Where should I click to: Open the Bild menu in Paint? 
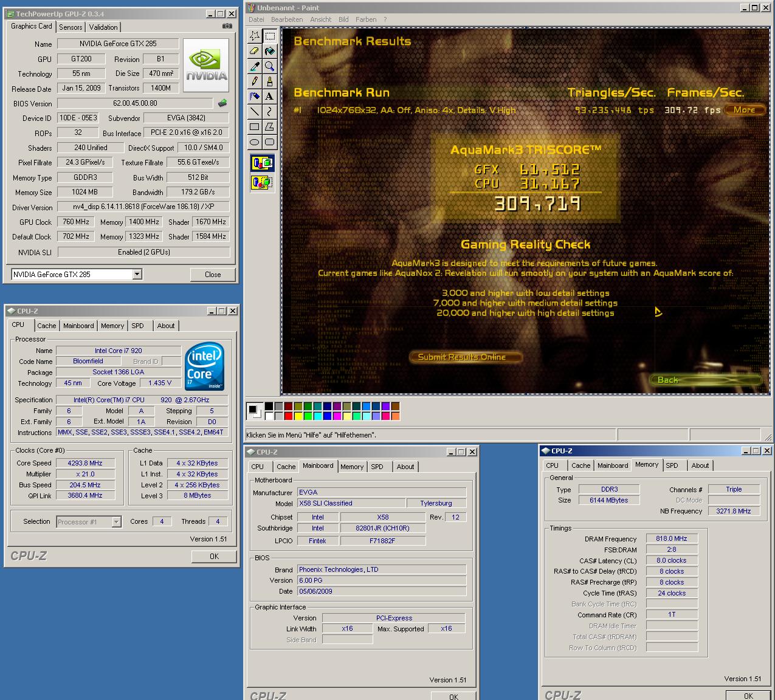pyautogui.click(x=343, y=19)
